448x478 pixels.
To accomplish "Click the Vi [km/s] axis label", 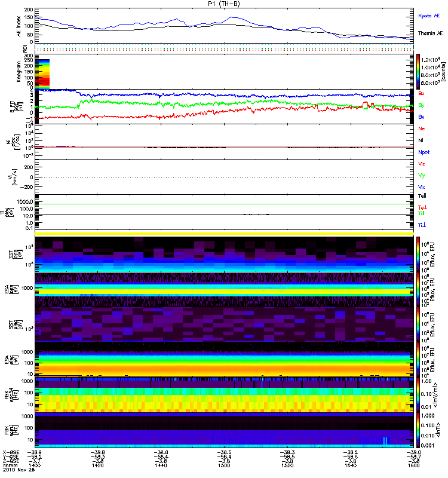I will [14, 177].
